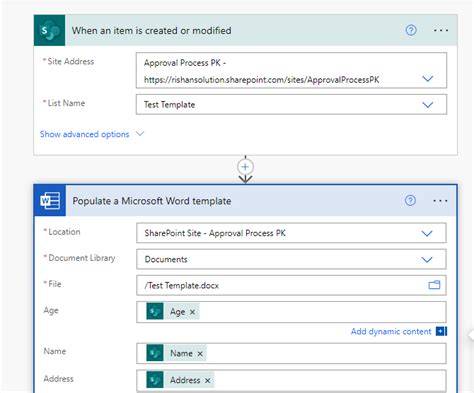Click the SharePoint trigger icon
This screenshot has height=393, width=474.
coord(49,30)
